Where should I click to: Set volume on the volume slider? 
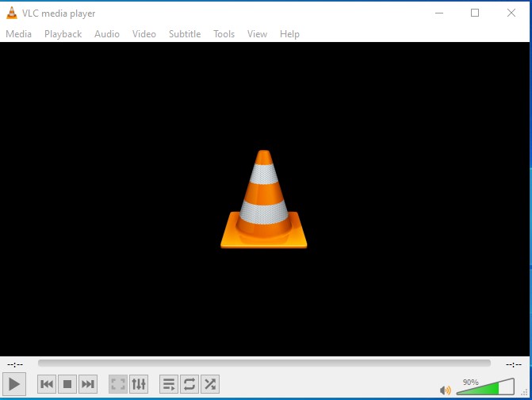(x=485, y=387)
